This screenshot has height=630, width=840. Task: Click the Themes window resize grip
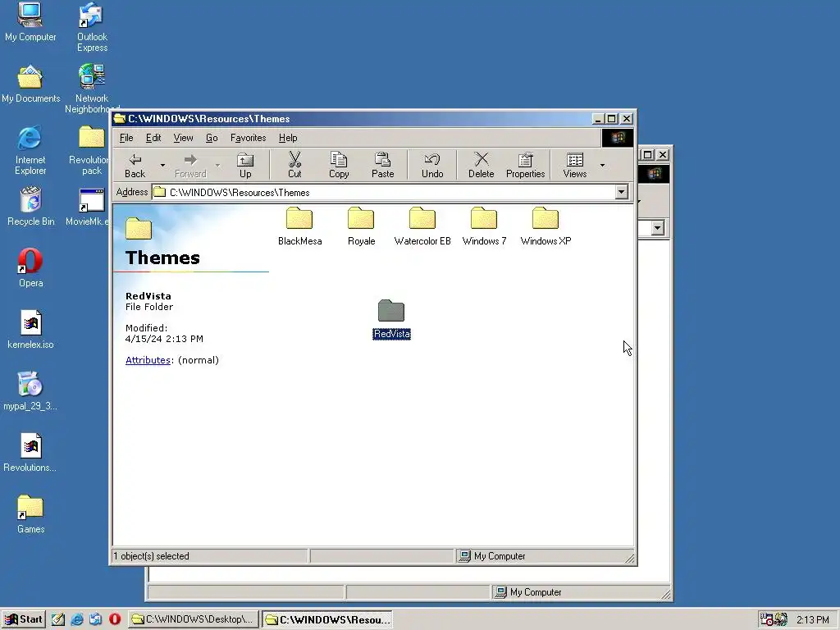(x=630, y=558)
